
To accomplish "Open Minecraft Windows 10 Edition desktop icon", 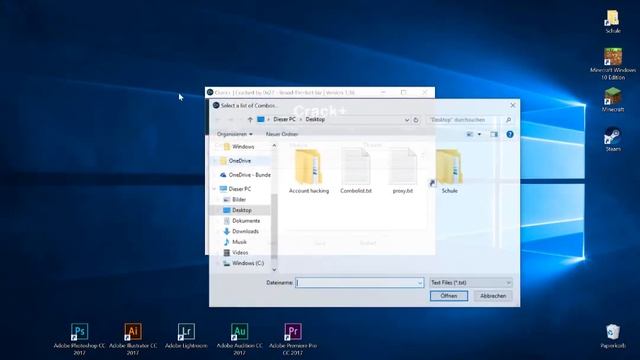I will (x=613, y=63).
